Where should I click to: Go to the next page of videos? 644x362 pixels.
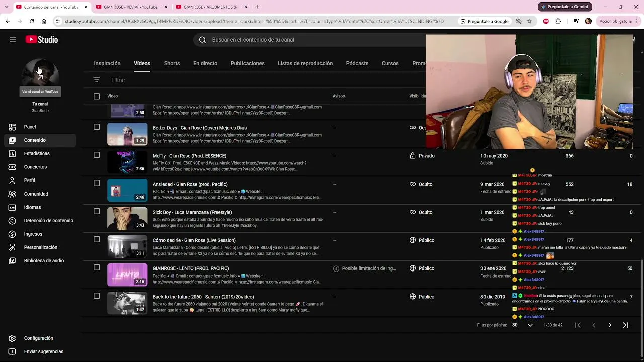coord(610,325)
